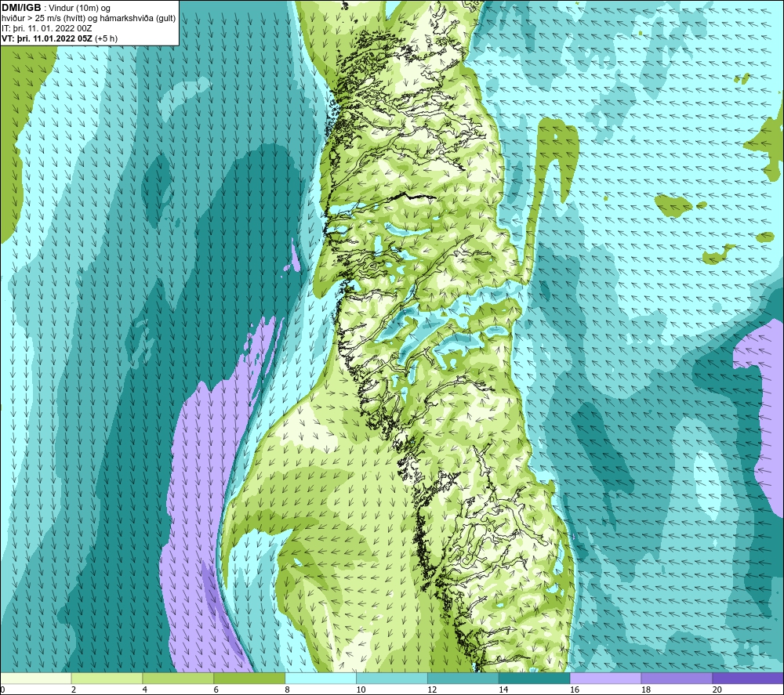The width and height of the screenshot is (784, 695).
Task: Click the legend label '12'
Action: tap(432, 690)
